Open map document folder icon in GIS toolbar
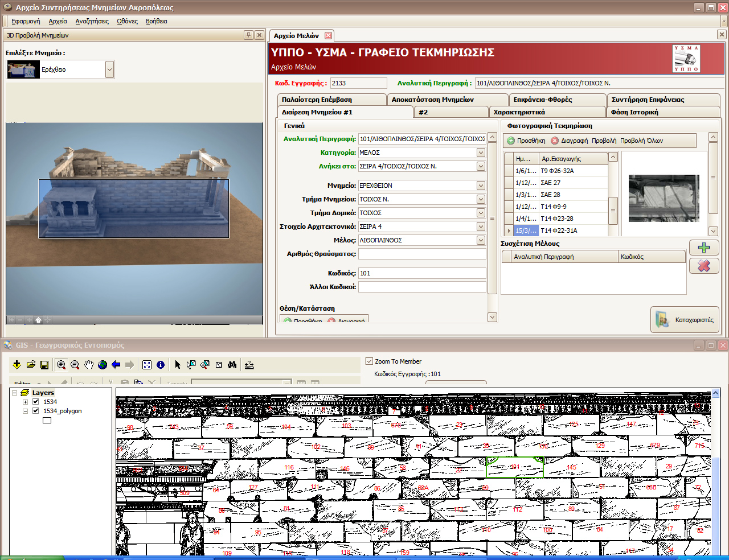 tap(31, 365)
